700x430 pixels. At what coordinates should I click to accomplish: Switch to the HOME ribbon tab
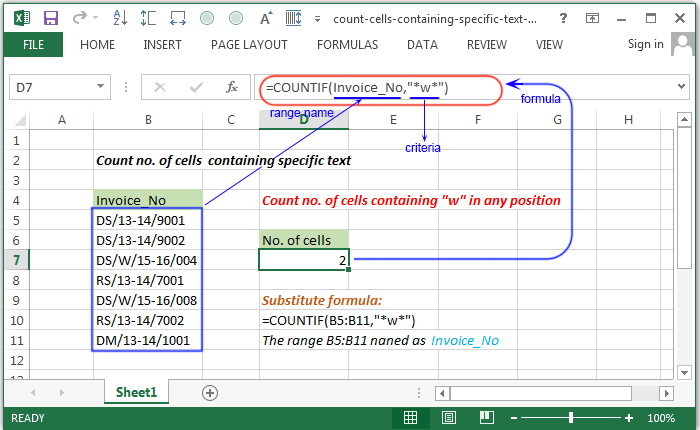tap(97, 45)
